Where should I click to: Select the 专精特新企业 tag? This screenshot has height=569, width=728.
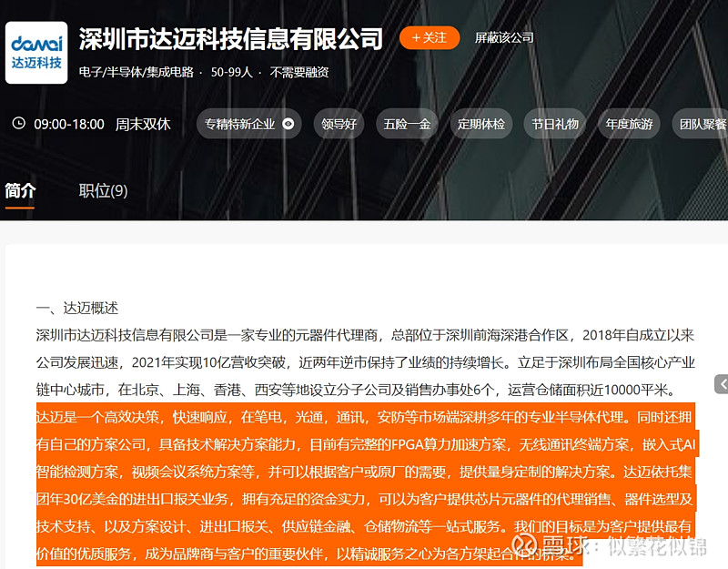point(248,124)
